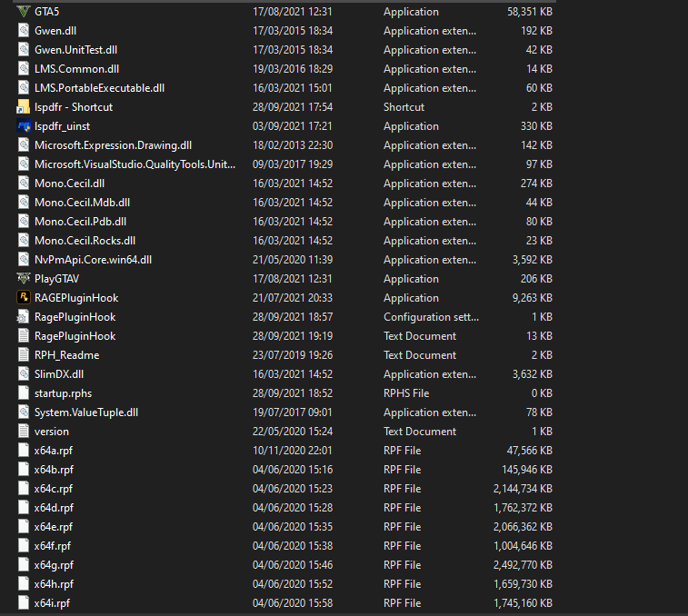Viewport: 688px width, 616px height.
Task: Click the 1,004,646 KB size value
Action: coord(523,546)
